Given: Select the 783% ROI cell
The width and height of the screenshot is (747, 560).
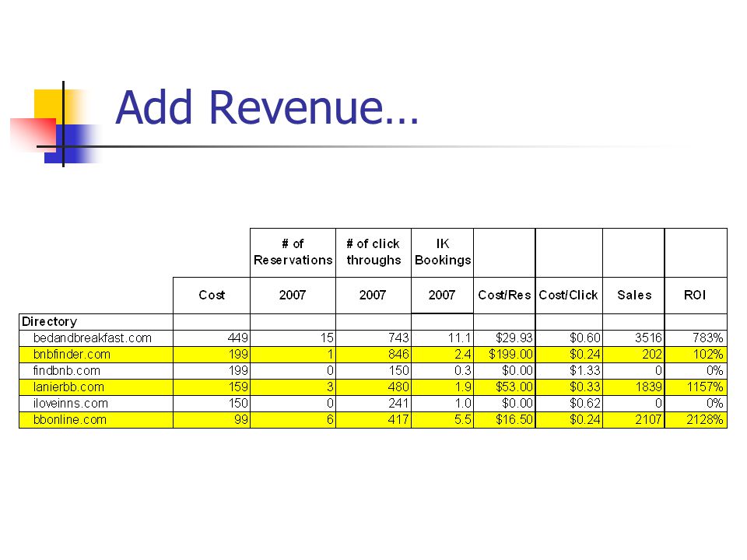Looking at the screenshot, I should (696, 338).
